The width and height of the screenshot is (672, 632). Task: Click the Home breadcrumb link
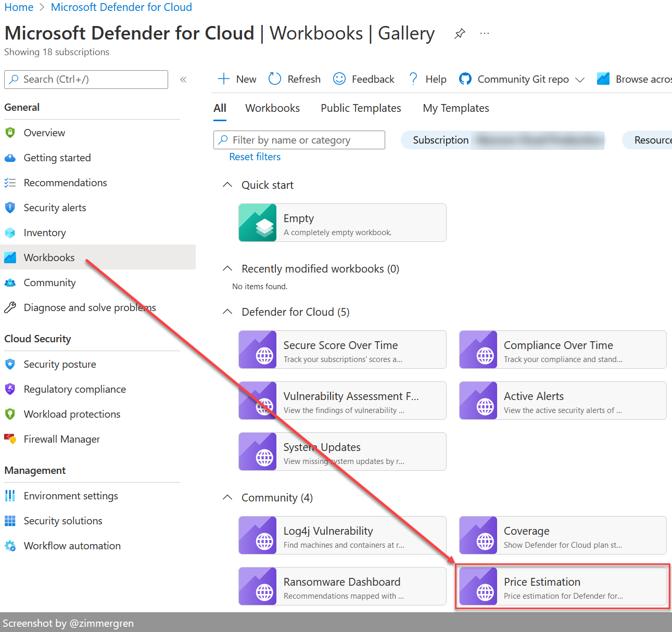[19, 7]
